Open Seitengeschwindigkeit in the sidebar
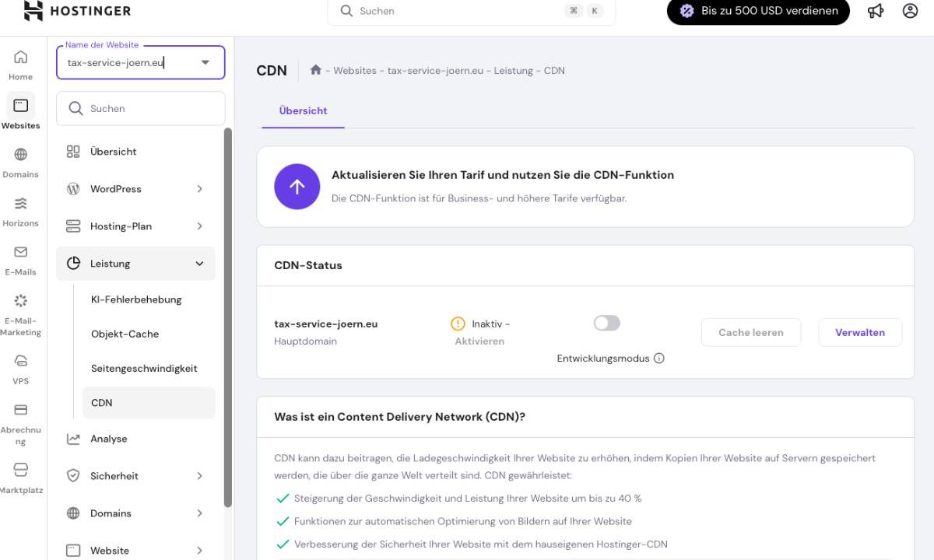The height and width of the screenshot is (560, 934). pyautogui.click(x=144, y=369)
